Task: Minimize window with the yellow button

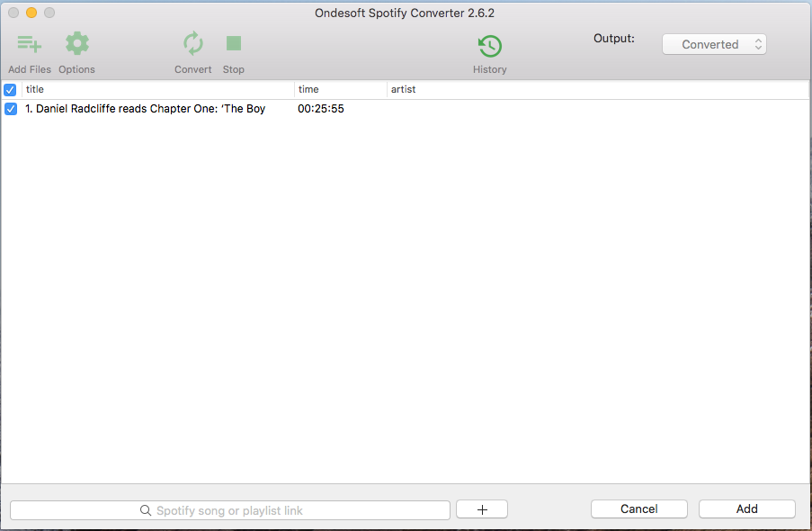Action: click(31, 13)
